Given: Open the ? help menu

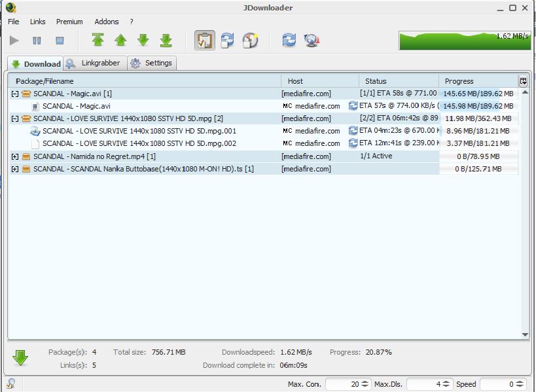Looking at the screenshot, I should (x=132, y=22).
